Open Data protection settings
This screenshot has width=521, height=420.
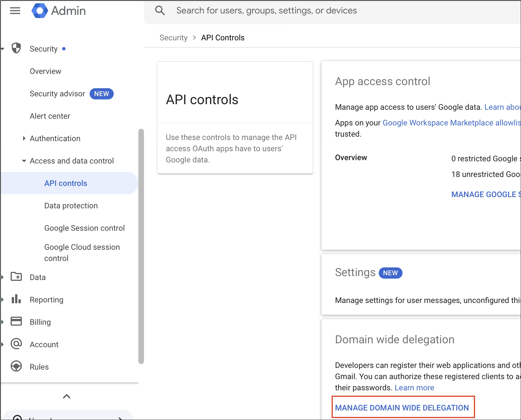[x=71, y=206]
